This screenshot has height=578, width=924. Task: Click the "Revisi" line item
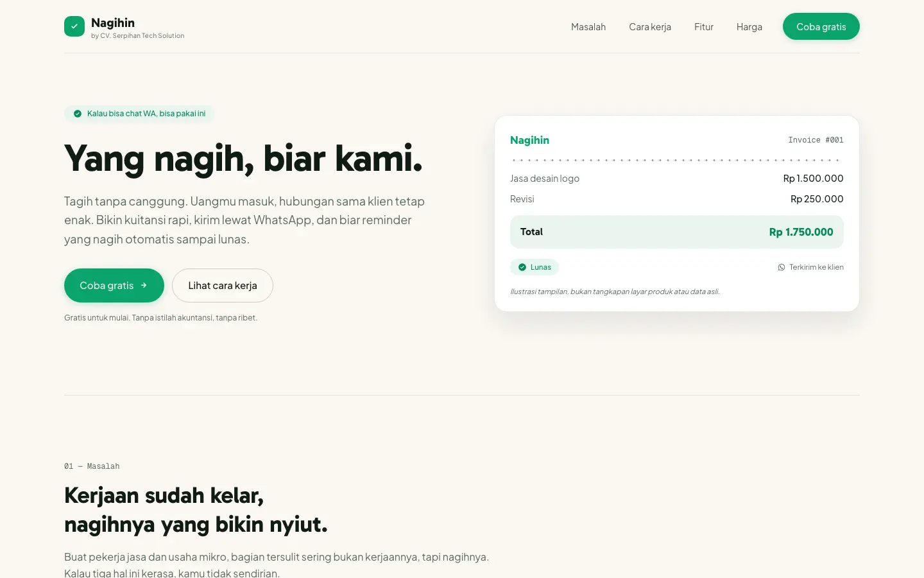pos(522,199)
